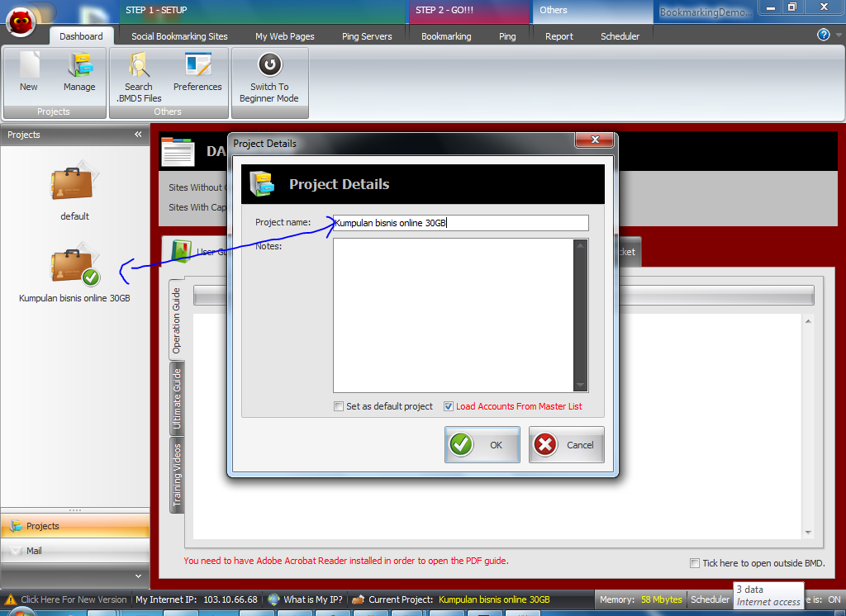
Task: Click the dashboard window icon
Action: [178, 152]
